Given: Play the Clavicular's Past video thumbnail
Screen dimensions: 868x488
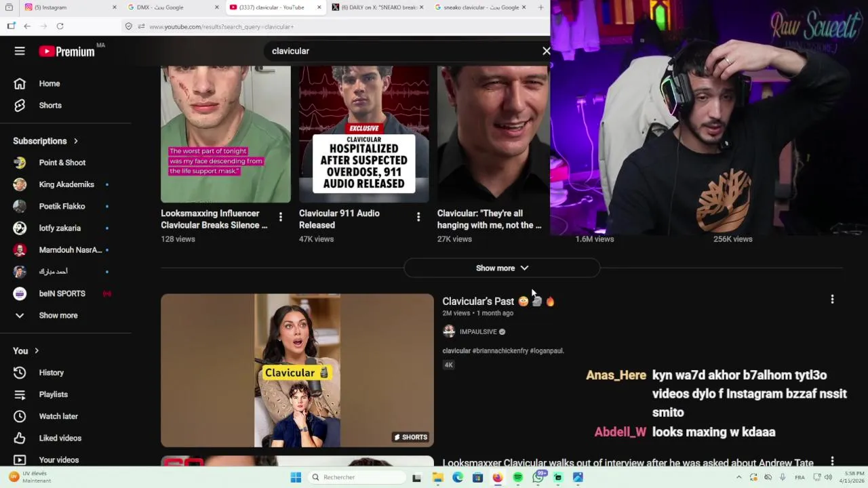Looking at the screenshot, I should [297, 370].
